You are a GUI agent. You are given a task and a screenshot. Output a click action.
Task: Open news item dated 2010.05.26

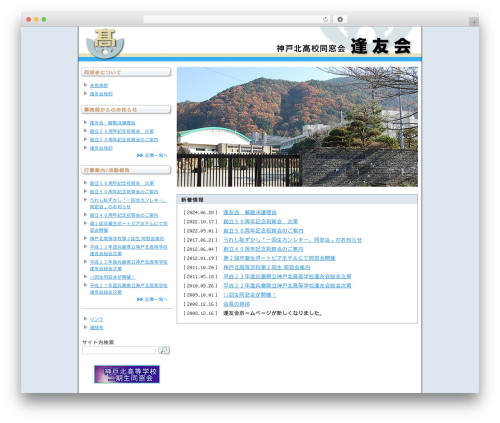[x=287, y=286]
